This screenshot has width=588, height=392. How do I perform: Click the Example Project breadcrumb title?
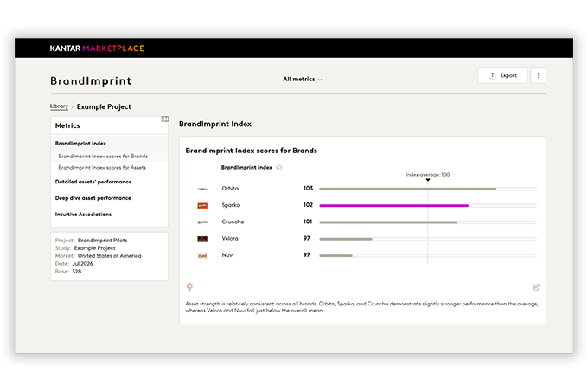[x=104, y=106]
